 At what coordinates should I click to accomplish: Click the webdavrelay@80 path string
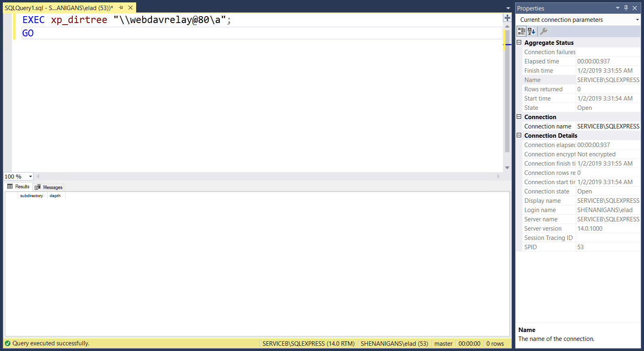click(170, 20)
